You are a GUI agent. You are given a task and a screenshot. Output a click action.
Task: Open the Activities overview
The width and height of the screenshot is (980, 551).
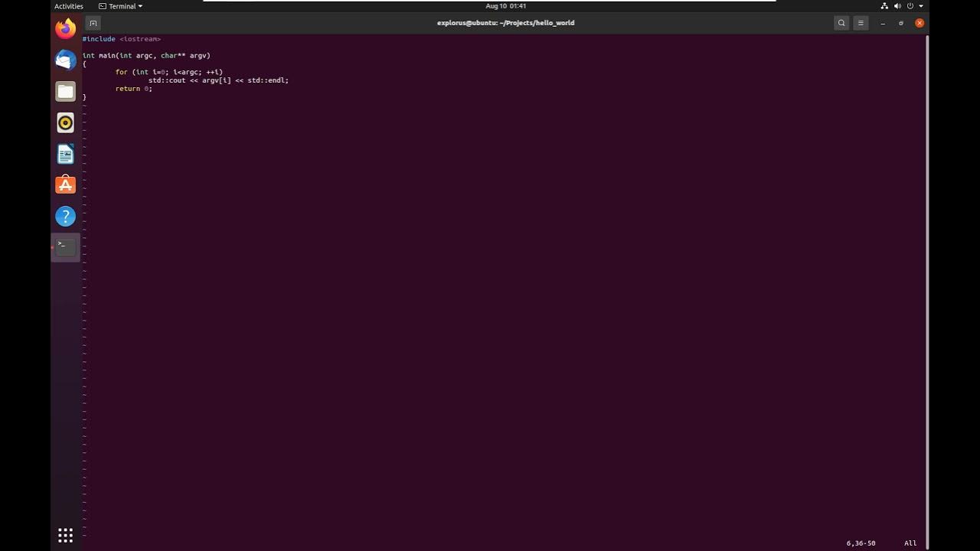69,6
